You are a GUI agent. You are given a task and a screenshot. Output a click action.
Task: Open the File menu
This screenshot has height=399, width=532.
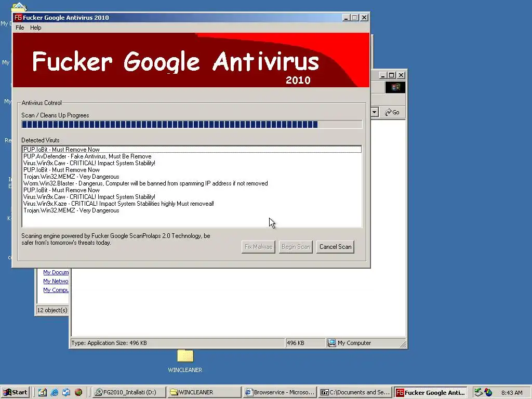coord(20,28)
